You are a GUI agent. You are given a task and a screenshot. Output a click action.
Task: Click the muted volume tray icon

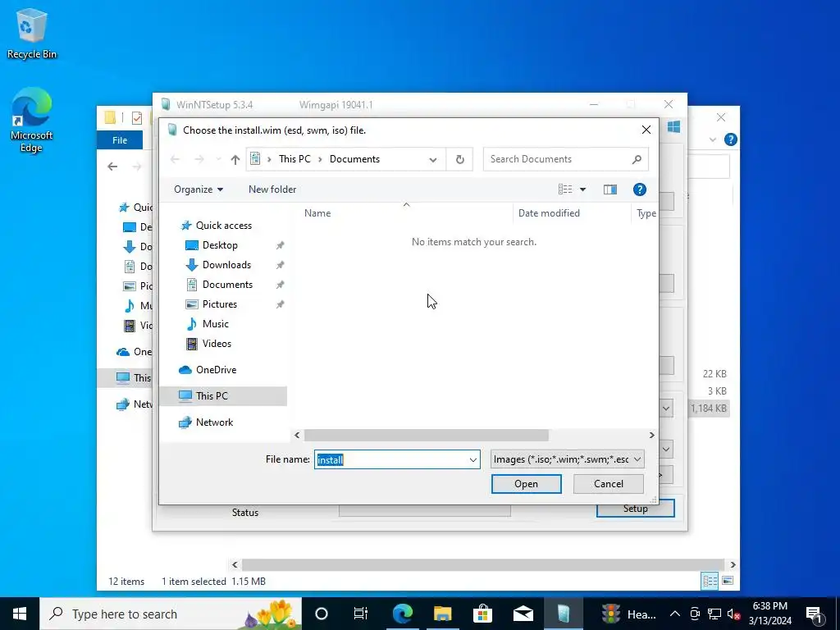[x=734, y=614]
